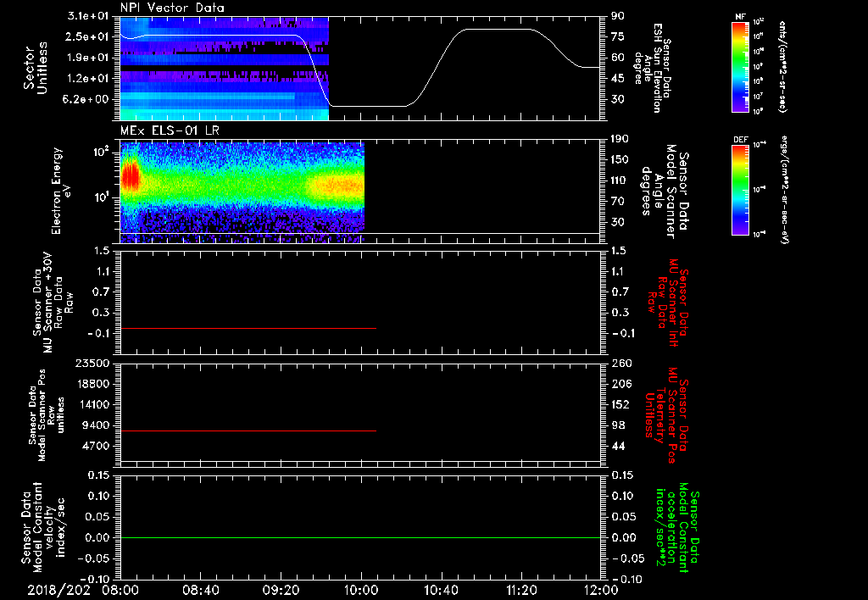Click the NF color bar legend
The image size is (868, 600).
(740, 66)
